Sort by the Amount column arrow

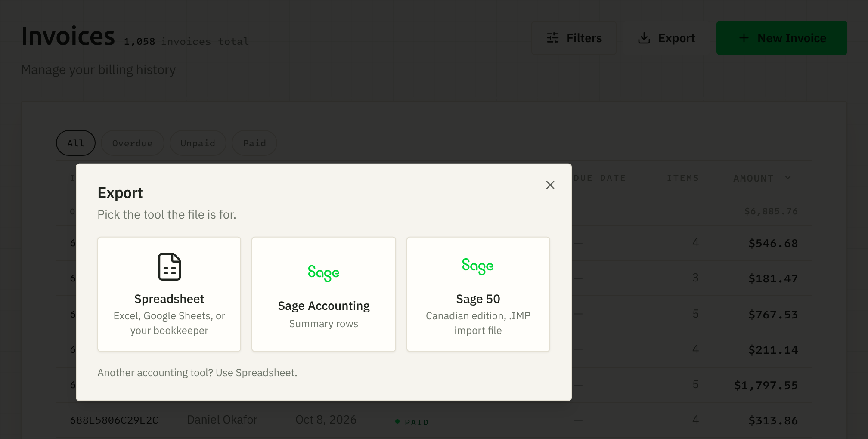click(x=788, y=178)
